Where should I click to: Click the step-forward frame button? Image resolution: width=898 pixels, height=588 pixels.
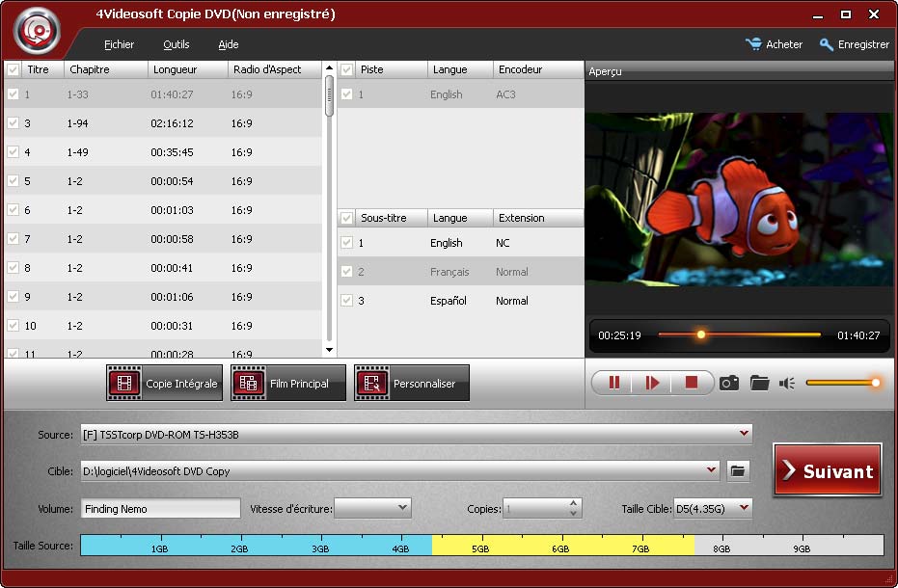652,383
